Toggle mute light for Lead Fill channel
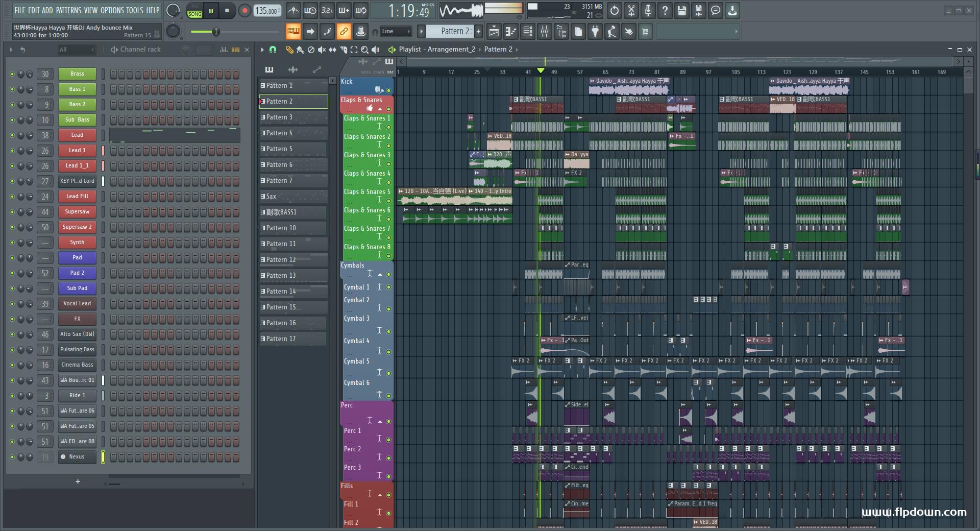Image resolution: width=980 pixels, height=531 pixels. tap(12, 197)
